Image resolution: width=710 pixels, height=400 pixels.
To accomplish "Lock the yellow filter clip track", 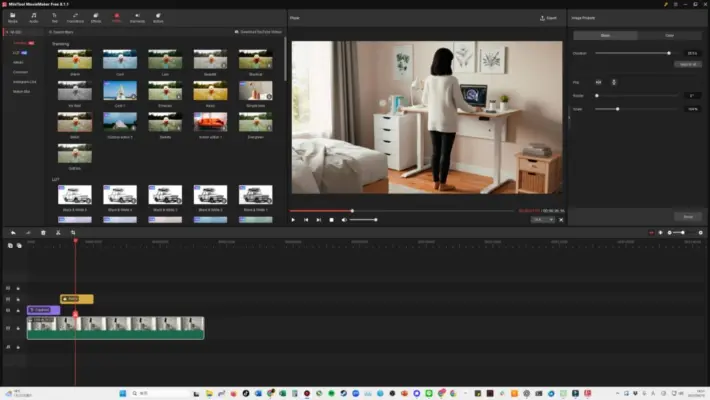I will [18, 299].
